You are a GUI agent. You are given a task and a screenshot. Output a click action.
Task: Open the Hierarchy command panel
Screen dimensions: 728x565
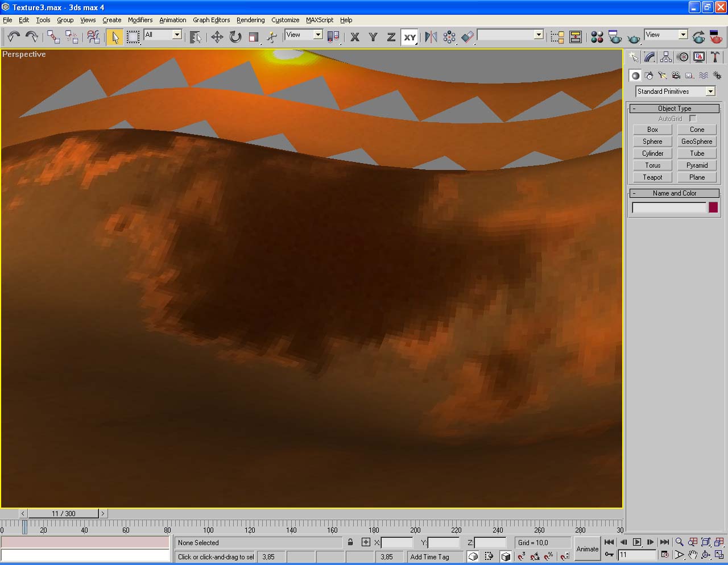click(666, 57)
